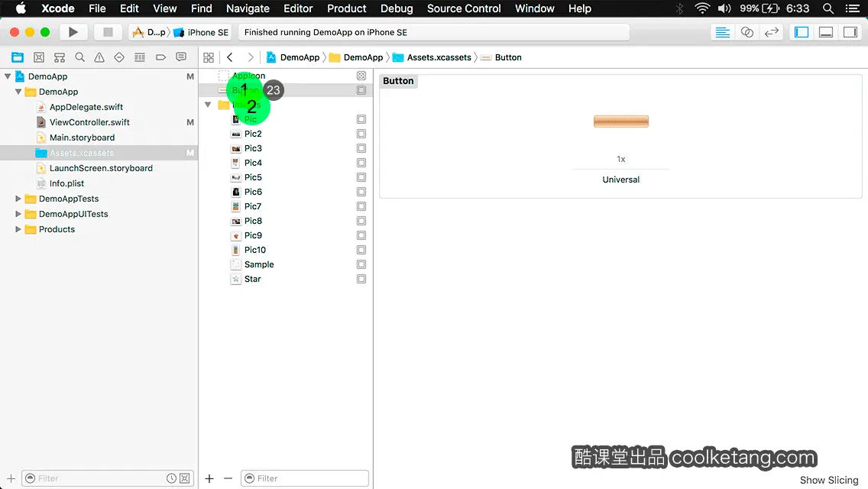Select the Star image asset
868x489 pixels.
click(x=252, y=279)
